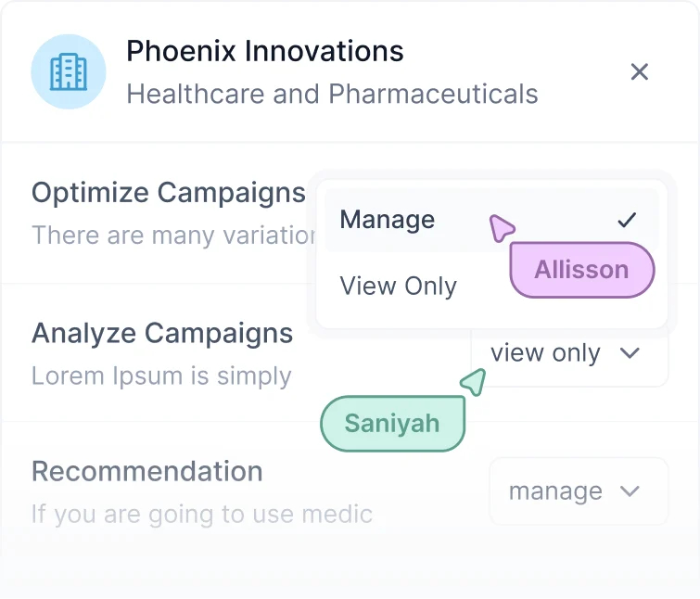The image size is (700, 599).
Task: Close the Phoenix Innovations panel
Action: pos(640,72)
